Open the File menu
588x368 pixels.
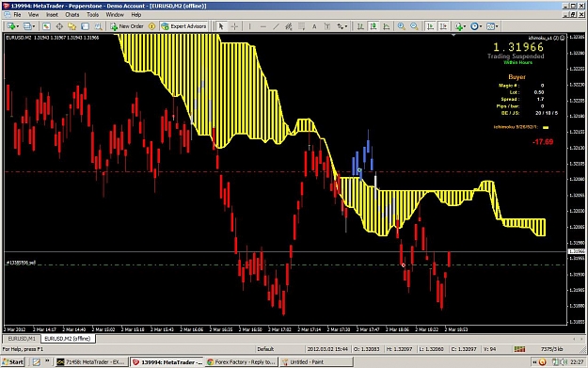click(17, 15)
